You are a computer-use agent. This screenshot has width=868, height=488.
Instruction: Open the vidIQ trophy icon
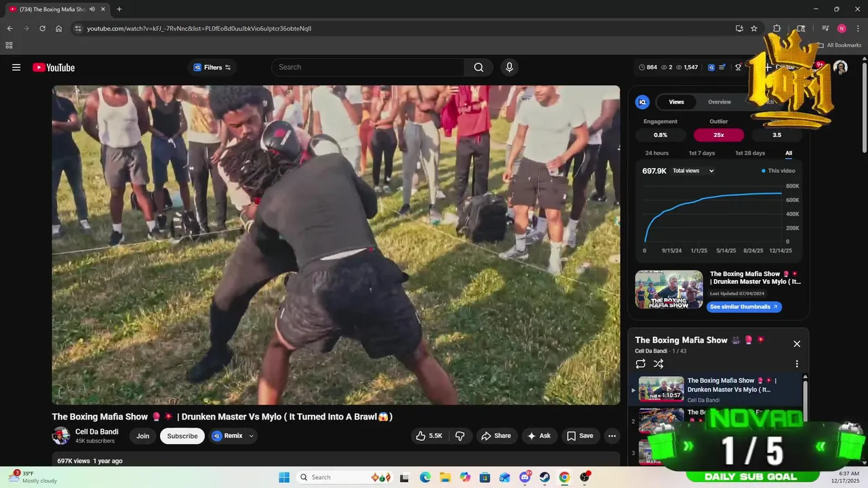click(x=738, y=67)
